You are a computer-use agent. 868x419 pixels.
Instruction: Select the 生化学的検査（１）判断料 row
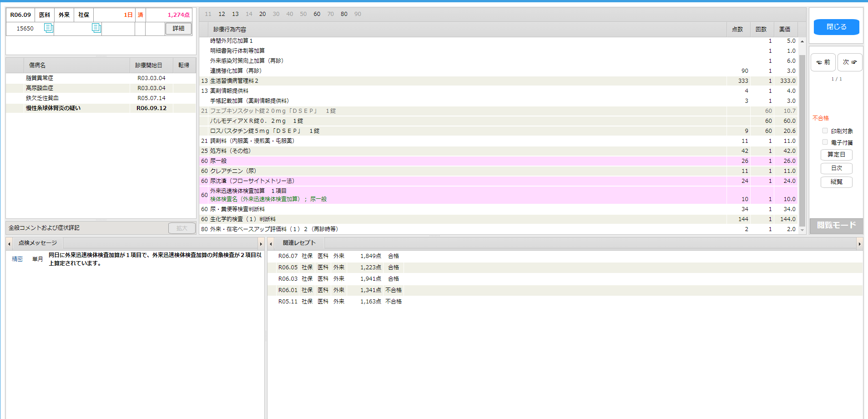(499, 219)
